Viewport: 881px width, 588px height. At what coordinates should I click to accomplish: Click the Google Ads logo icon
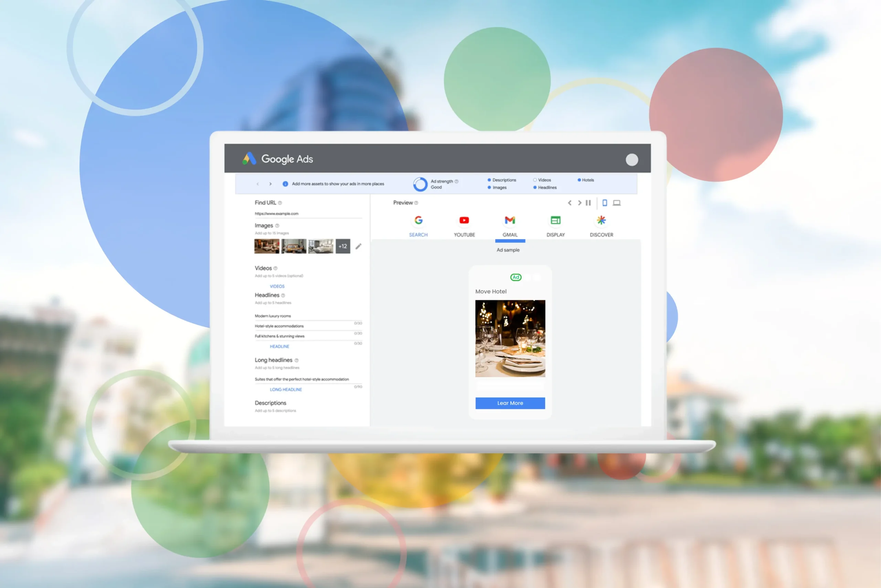(x=249, y=159)
